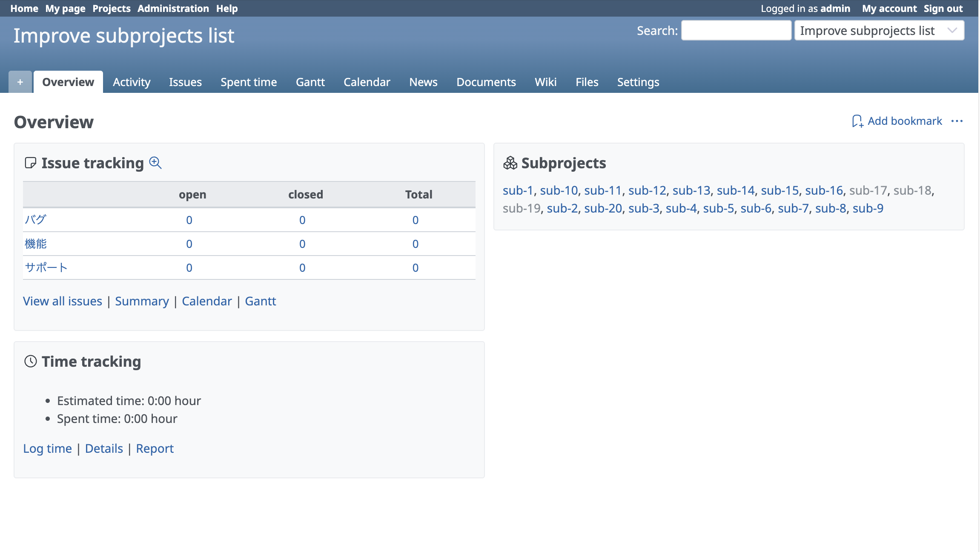Click the Add bookmark icon
The height and width of the screenshot is (552, 980).
(857, 121)
